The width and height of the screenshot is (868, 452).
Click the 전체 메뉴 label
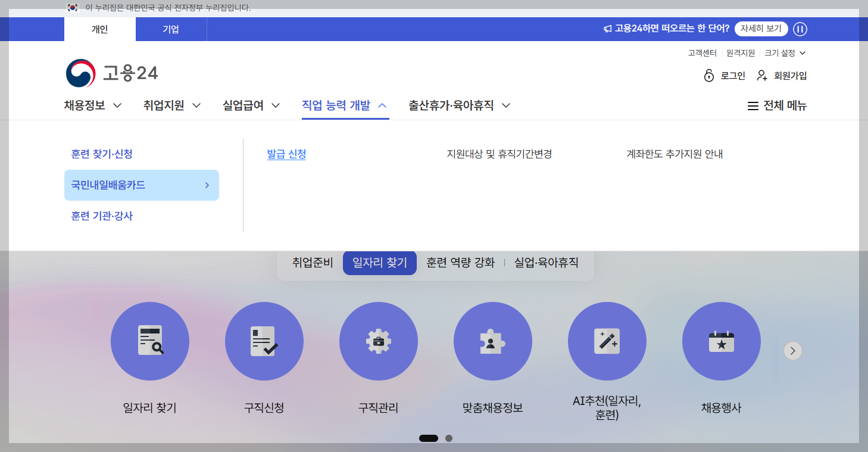pos(785,106)
